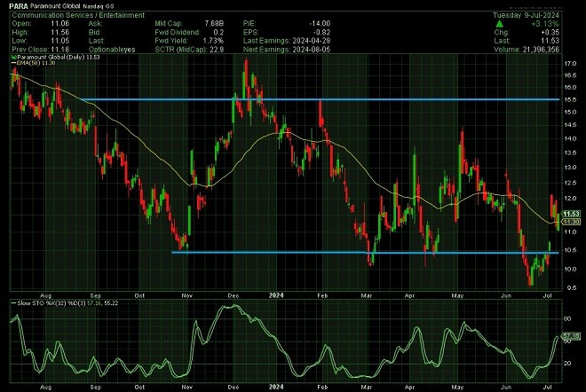
Task: Click the green up-triangle change indicator
Action: pyautogui.click(x=500, y=24)
